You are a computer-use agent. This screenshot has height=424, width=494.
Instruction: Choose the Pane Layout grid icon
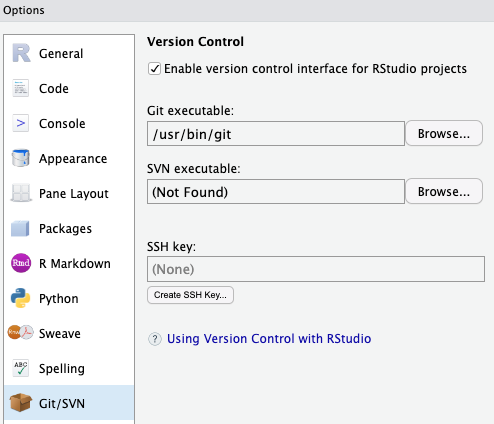21,193
